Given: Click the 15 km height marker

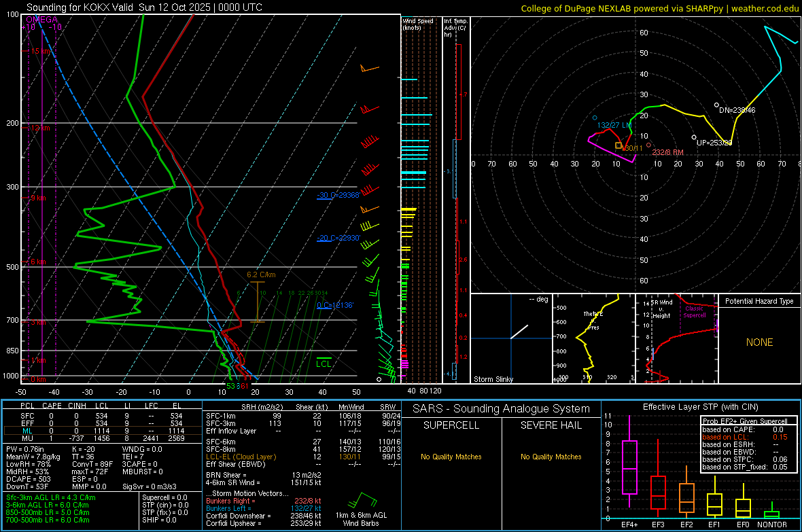Looking at the screenshot, I should (x=41, y=51).
